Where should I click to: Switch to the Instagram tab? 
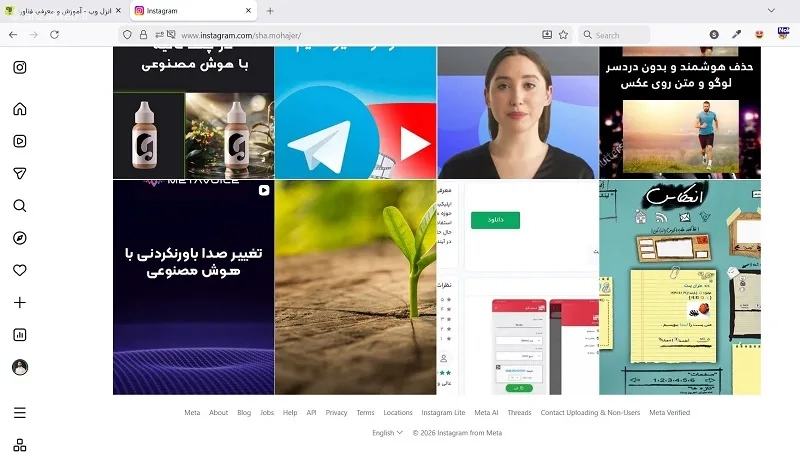[x=193, y=11]
